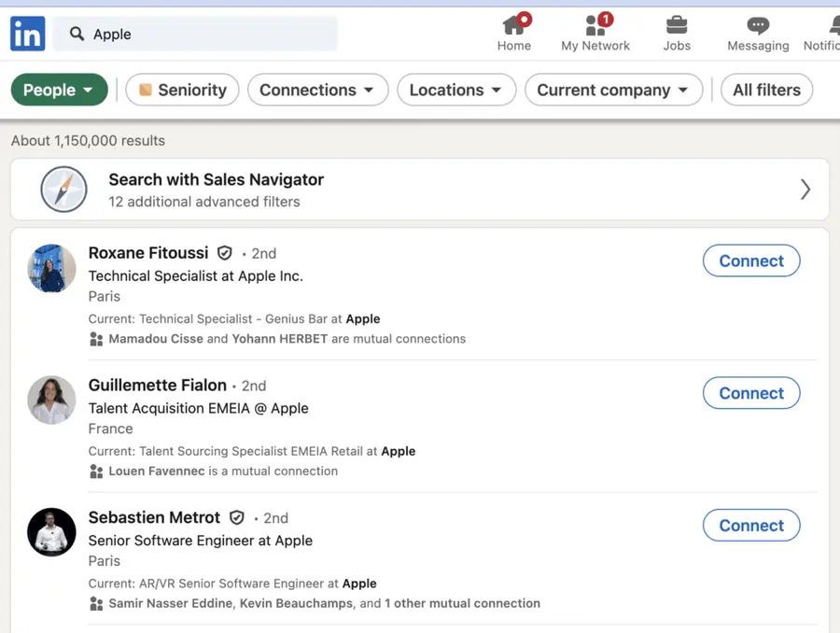Expand Search with Sales Navigator via chevron
Screen dimensions: 840x633
(805, 189)
